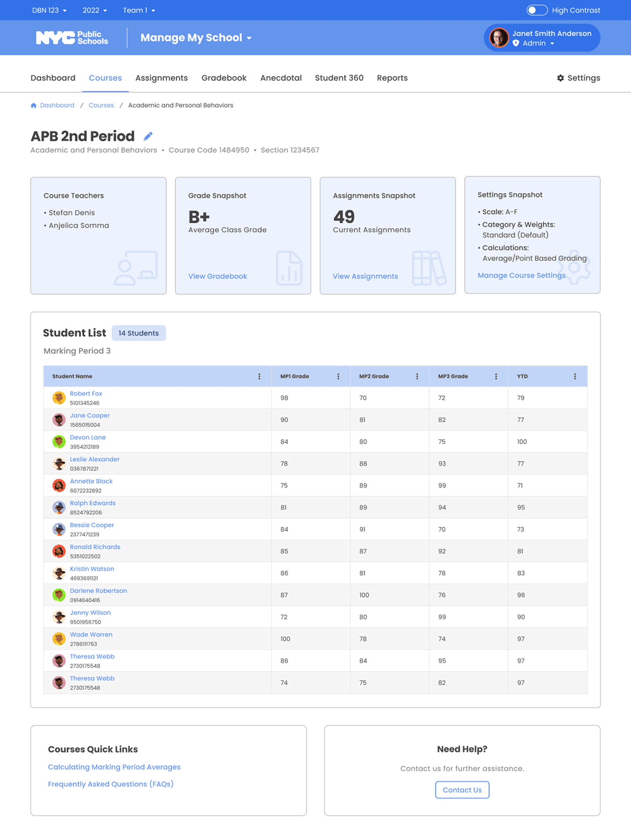The image size is (631, 840).
Task: Click Darlene Robertson's avatar icon
Action: (59, 595)
